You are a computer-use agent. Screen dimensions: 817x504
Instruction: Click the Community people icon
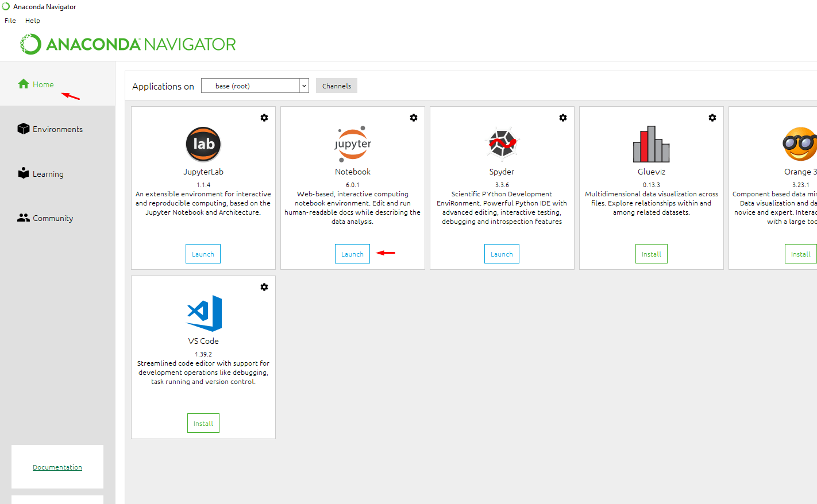tap(24, 218)
